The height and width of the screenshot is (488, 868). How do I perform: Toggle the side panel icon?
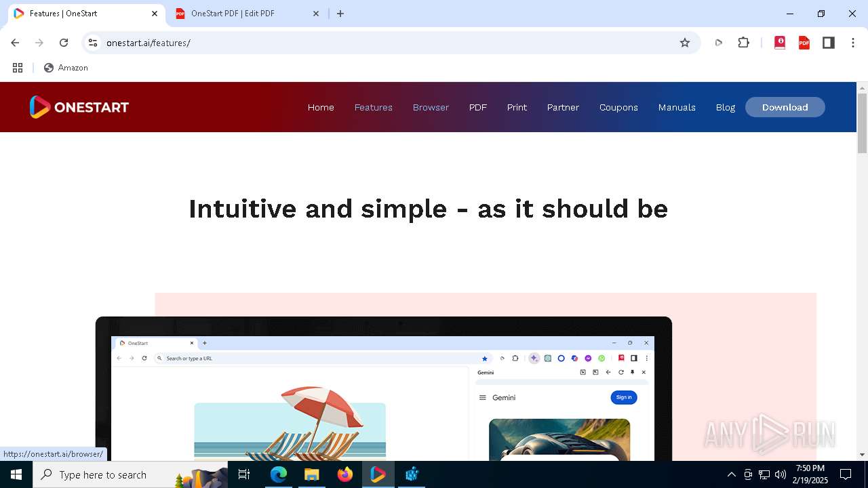pyautogui.click(x=829, y=43)
